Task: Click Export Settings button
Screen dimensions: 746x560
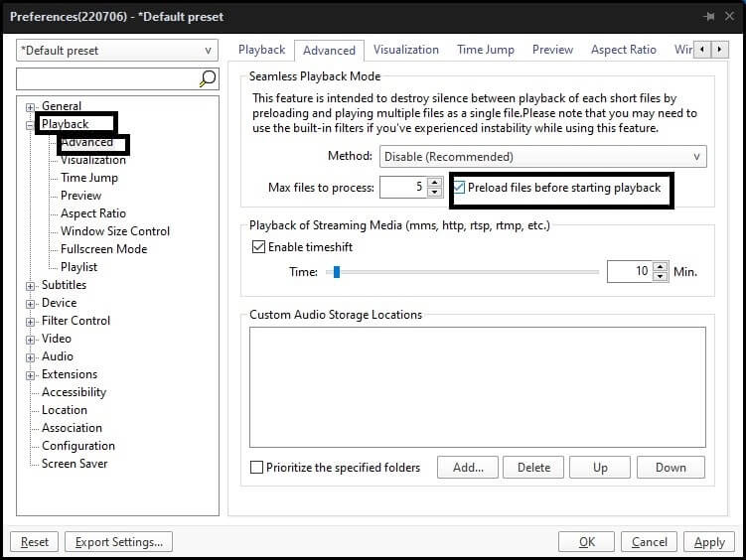Action: pyautogui.click(x=118, y=542)
